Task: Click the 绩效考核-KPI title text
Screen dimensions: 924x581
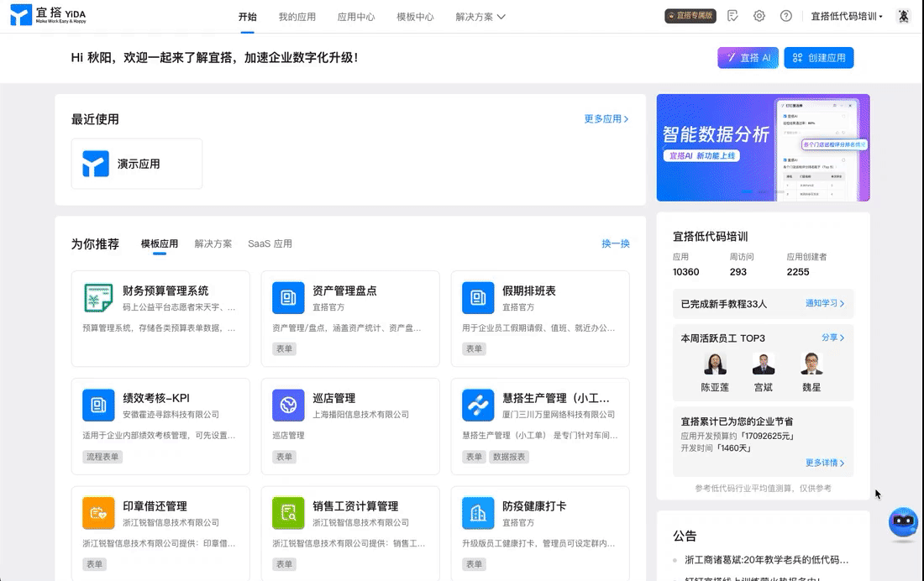Action: coord(156,398)
